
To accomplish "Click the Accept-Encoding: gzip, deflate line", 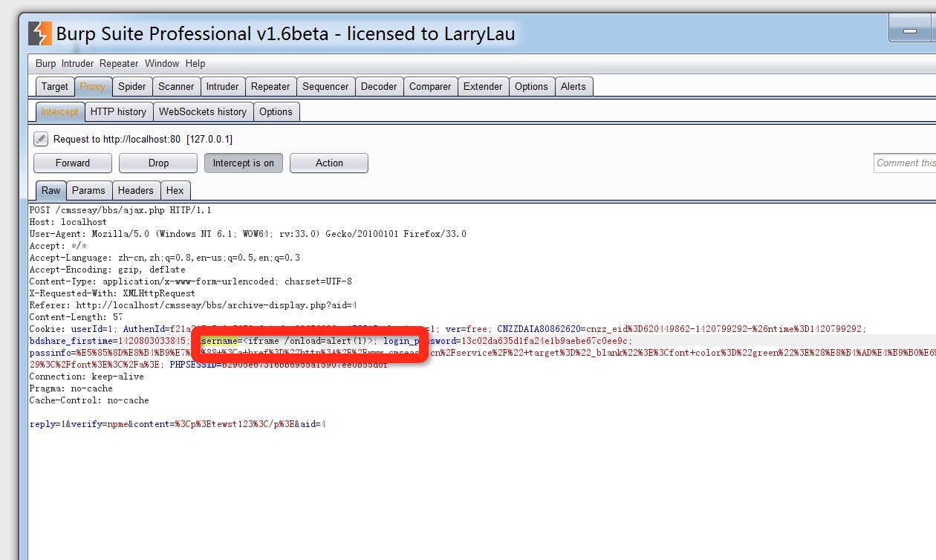I will click(x=107, y=270).
